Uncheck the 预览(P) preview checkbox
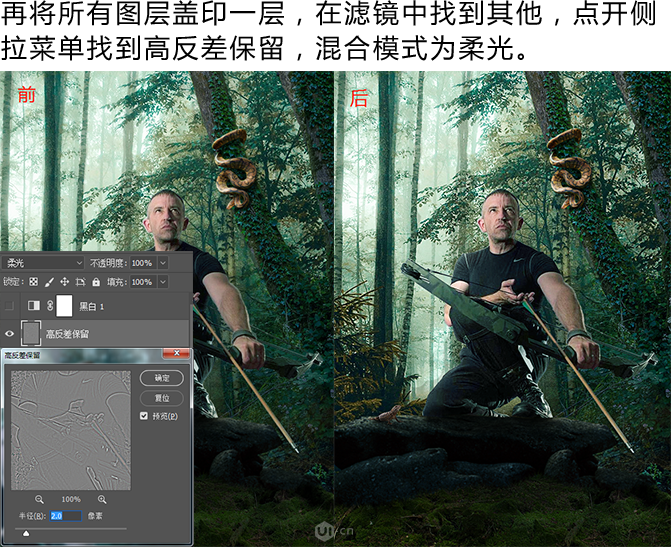 pos(144,416)
